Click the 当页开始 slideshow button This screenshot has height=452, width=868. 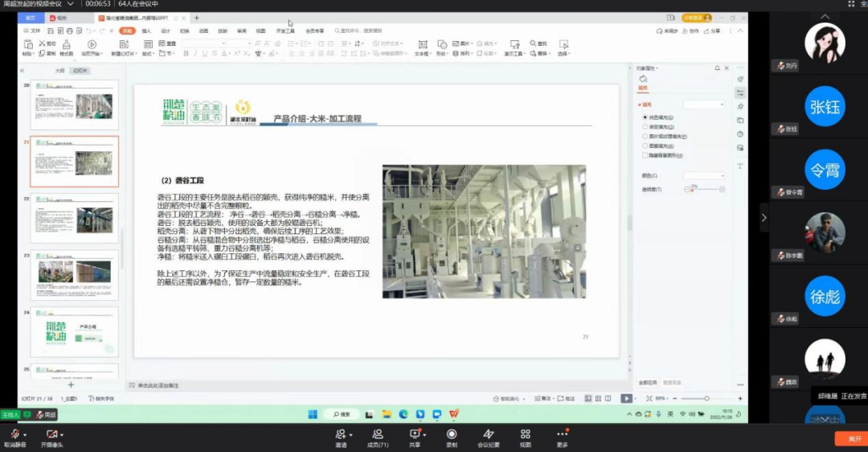[x=92, y=47]
